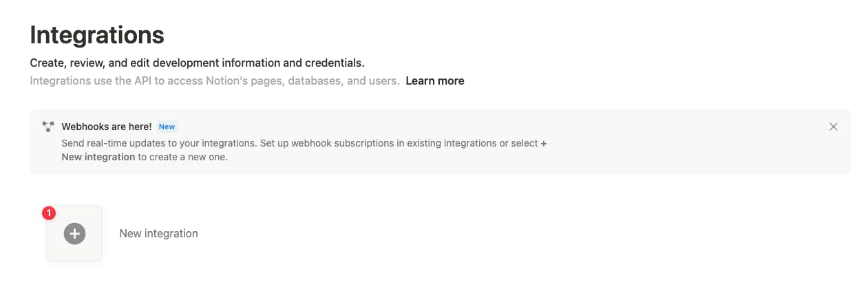Screen dimensions: 868x291
Task: Click the plus icon for new integration
Action: 74,234
